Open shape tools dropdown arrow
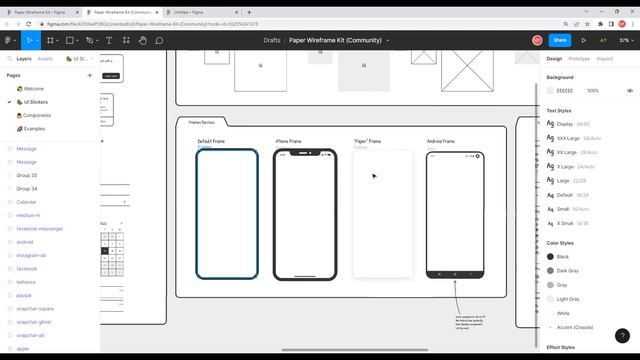640x360 pixels. (x=77, y=41)
